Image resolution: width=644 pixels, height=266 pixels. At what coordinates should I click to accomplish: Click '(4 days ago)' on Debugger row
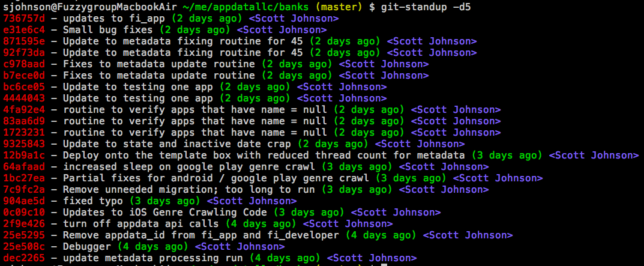coord(153,247)
